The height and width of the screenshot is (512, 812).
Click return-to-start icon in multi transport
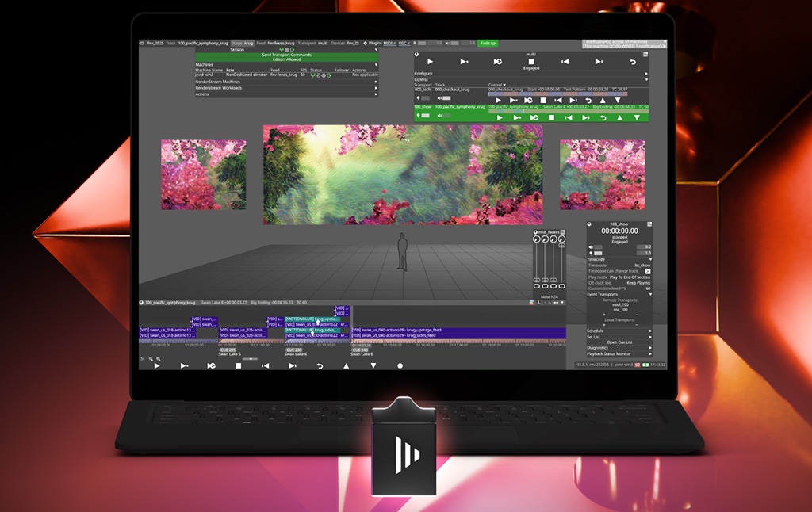(x=632, y=62)
